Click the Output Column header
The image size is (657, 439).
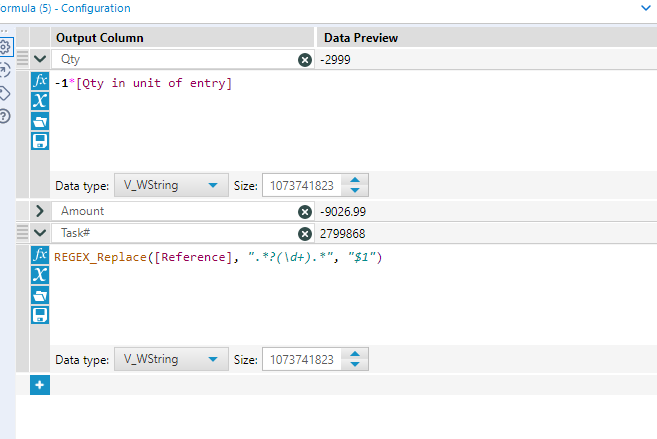[x=100, y=38]
